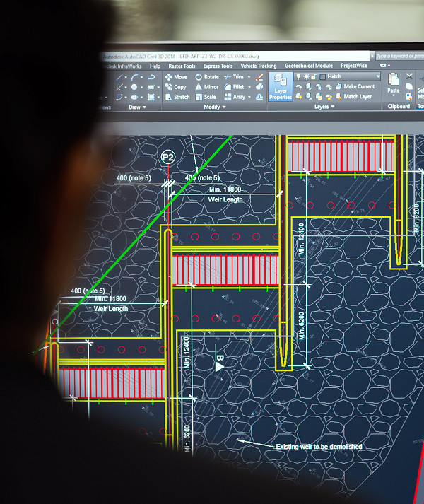Pick the Polyline tool beside the Arc tool

click(x=151, y=77)
